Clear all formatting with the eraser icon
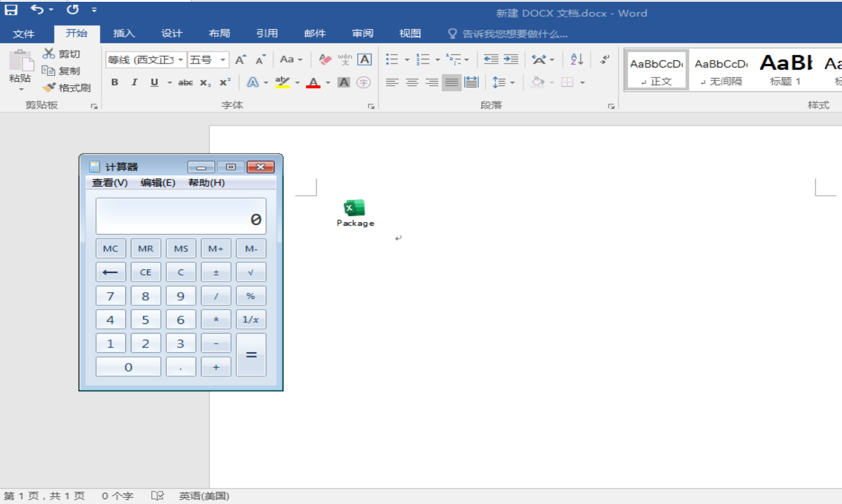Image resolution: width=842 pixels, height=504 pixels. [x=325, y=59]
